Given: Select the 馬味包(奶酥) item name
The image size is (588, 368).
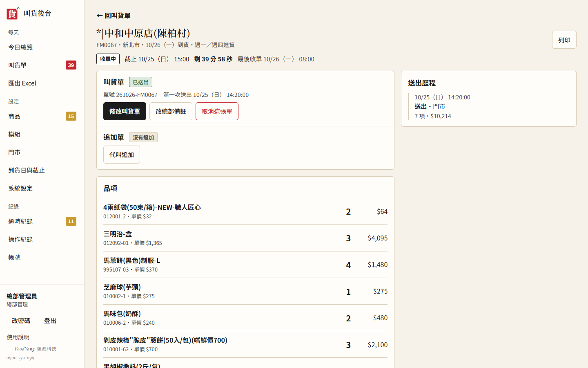Looking at the screenshot, I should 122,314.
